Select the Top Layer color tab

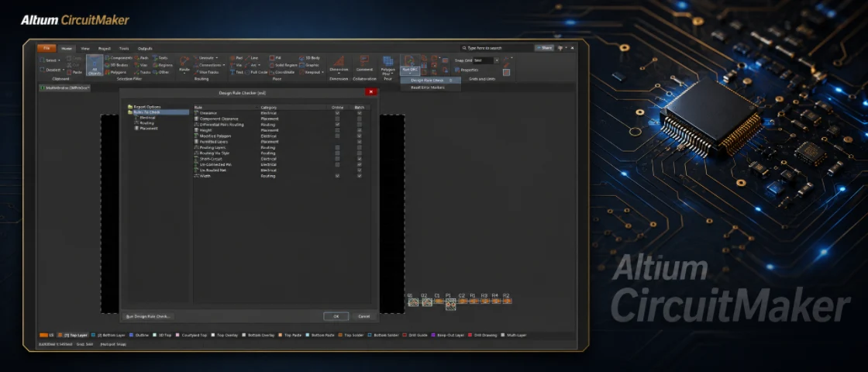73,336
